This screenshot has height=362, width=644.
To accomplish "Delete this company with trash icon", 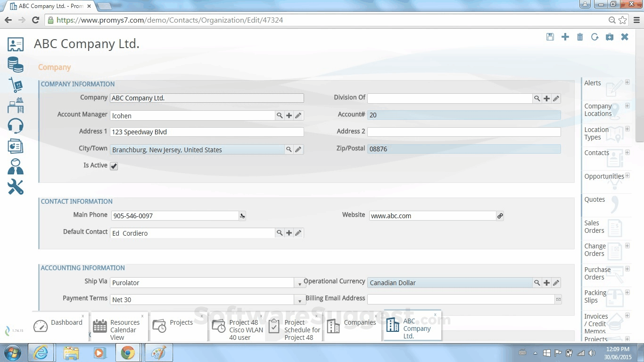I will (580, 37).
